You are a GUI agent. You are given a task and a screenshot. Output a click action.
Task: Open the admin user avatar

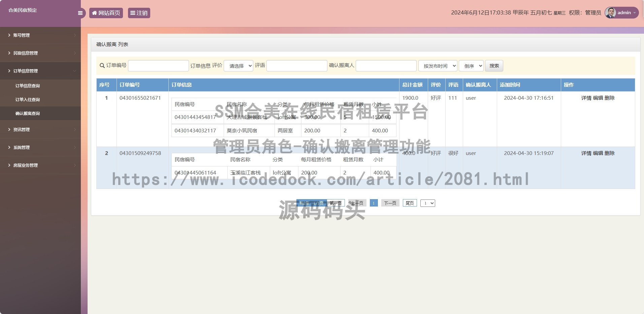[610, 12]
